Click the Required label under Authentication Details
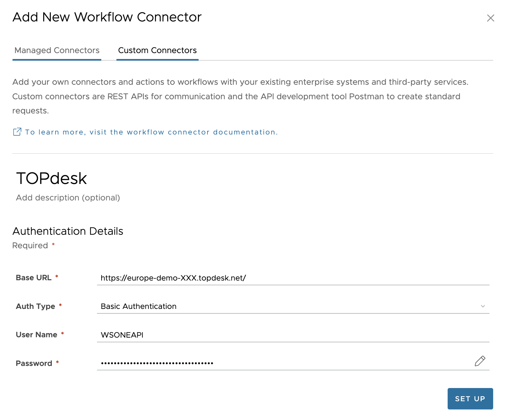The height and width of the screenshot is (420, 508). (x=30, y=245)
